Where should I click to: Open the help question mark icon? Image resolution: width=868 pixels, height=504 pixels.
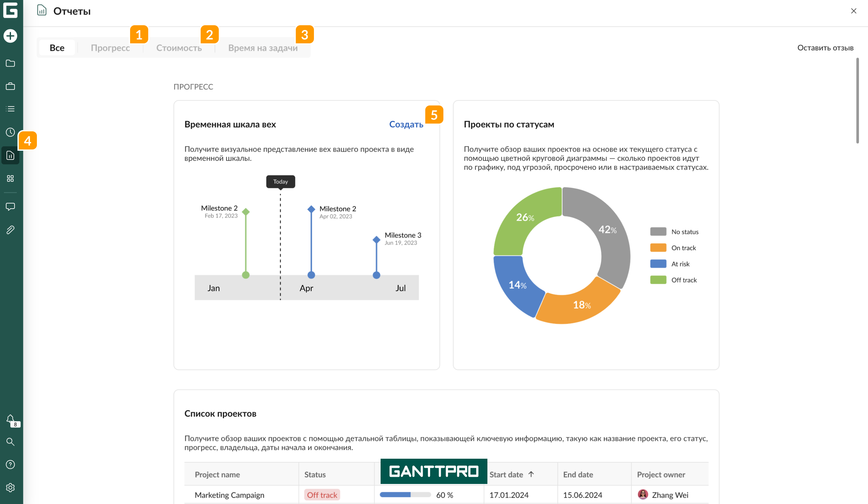(x=10, y=465)
